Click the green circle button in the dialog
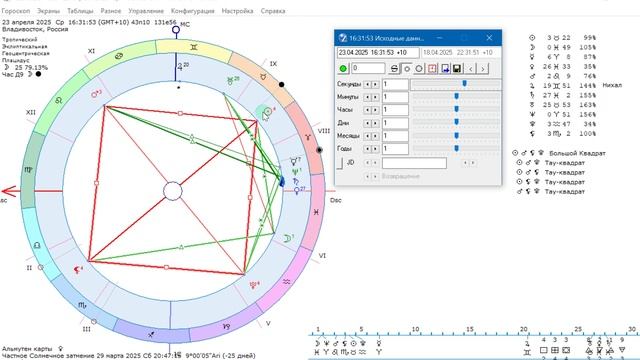 (x=343, y=69)
